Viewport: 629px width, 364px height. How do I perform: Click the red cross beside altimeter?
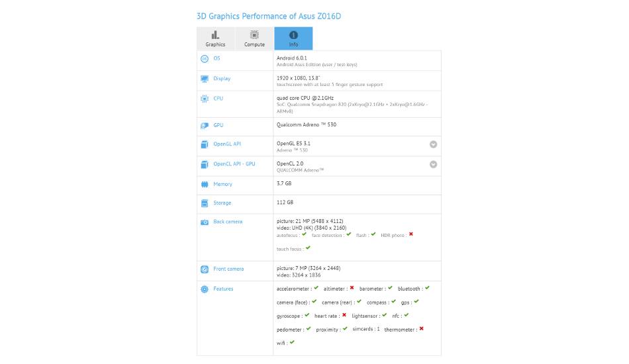click(352, 288)
